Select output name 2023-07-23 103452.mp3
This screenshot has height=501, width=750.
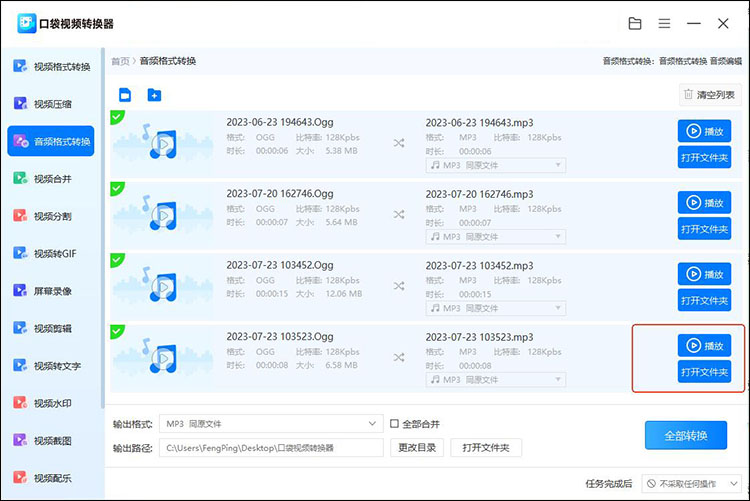(479, 266)
